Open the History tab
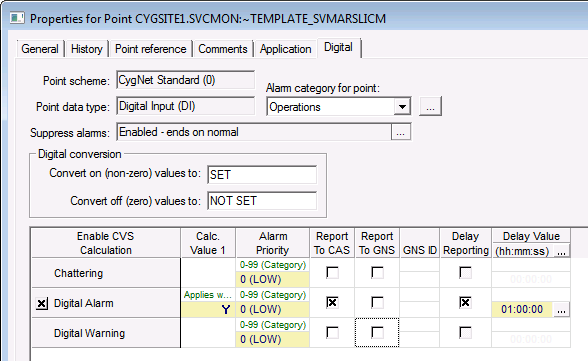The image size is (588, 361). pos(87,49)
